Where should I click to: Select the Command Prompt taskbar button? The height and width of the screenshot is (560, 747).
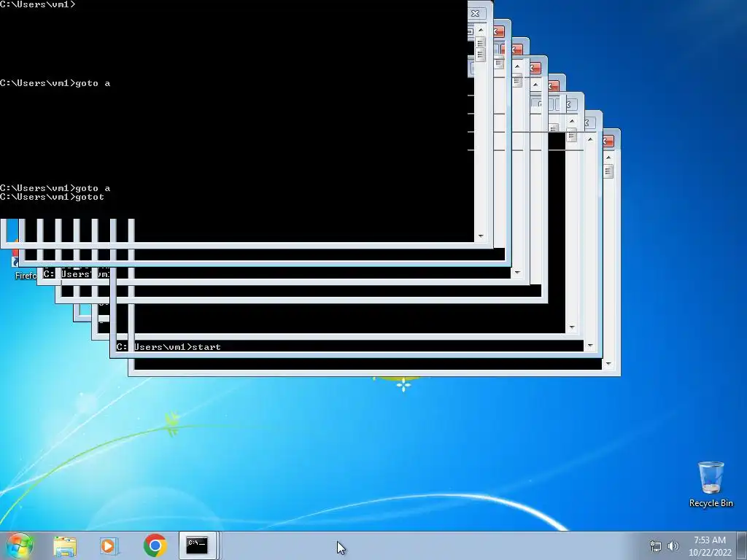(197, 545)
